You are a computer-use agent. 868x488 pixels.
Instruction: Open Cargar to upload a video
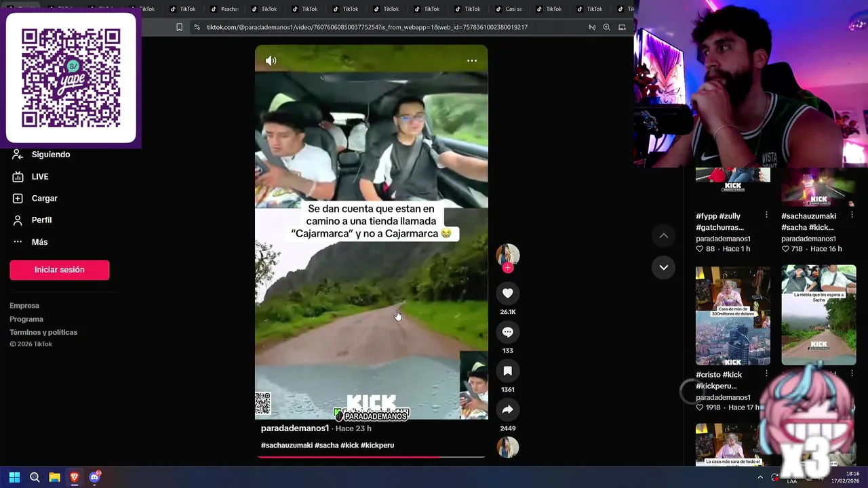pyautogui.click(x=35, y=198)
